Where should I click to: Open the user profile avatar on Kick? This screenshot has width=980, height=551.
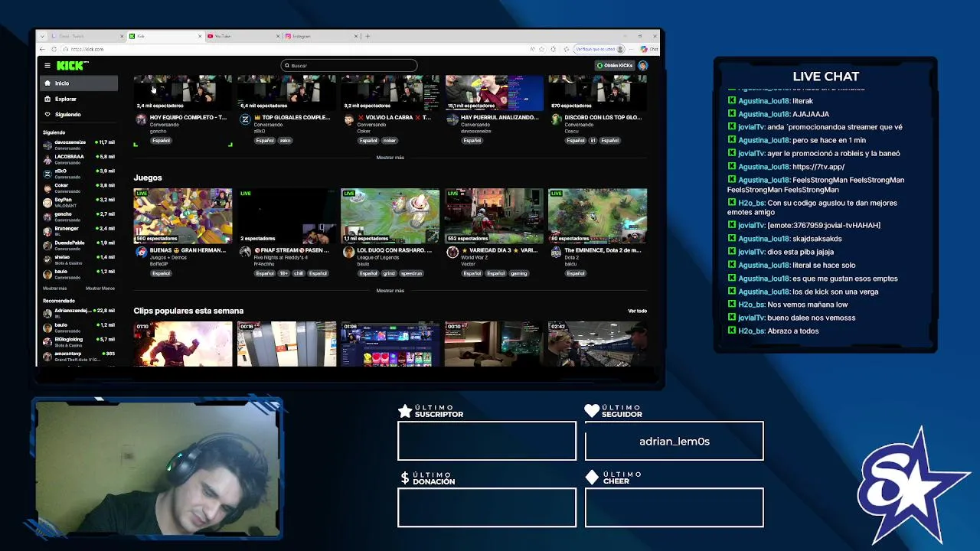click(x=643, y=66)
